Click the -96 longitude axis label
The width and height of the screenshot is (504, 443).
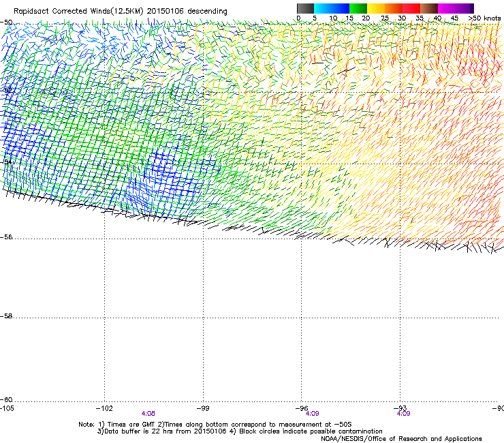(x=302, y=408)
